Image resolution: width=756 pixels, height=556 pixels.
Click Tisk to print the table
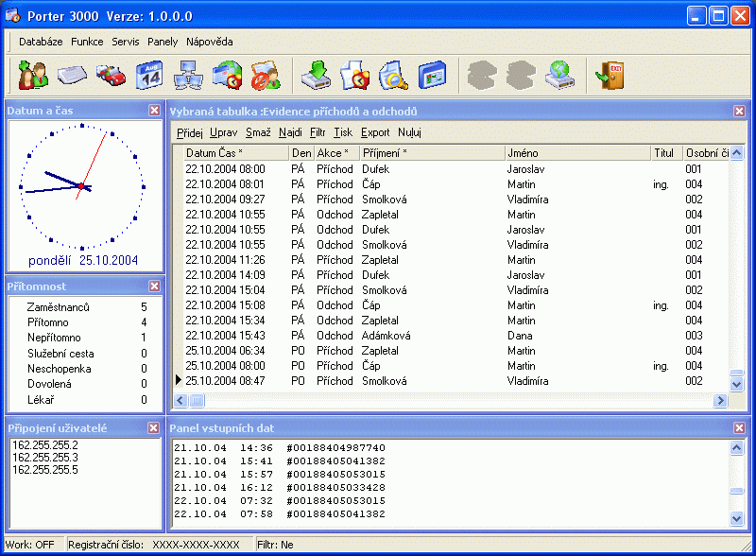pos(343,132)
